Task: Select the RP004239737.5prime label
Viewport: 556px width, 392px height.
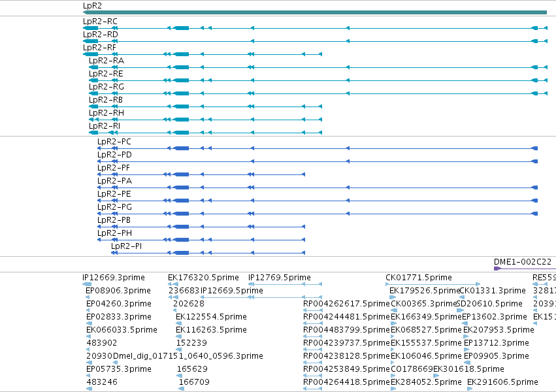Action: coord(346,344)
